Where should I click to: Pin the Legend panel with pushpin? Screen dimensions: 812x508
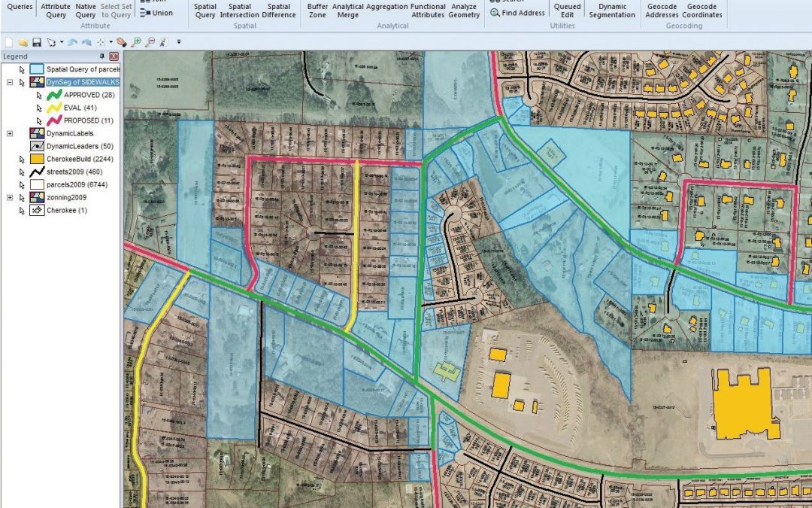point(102,56)
